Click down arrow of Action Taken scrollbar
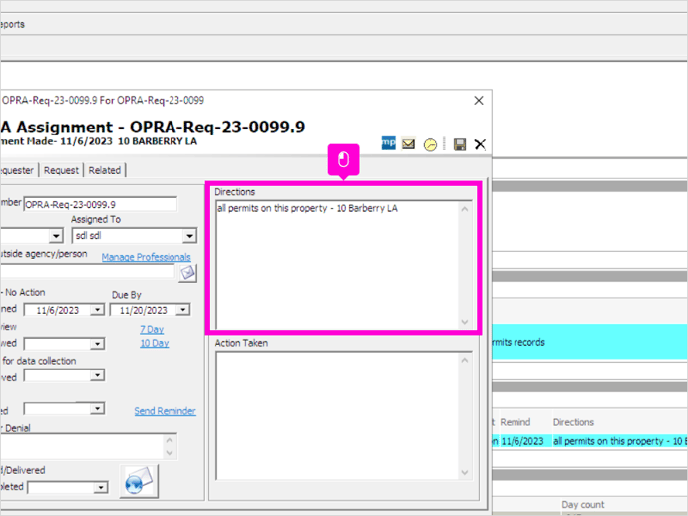This screenshot has height=516, width=688. (x=465, y=473)
